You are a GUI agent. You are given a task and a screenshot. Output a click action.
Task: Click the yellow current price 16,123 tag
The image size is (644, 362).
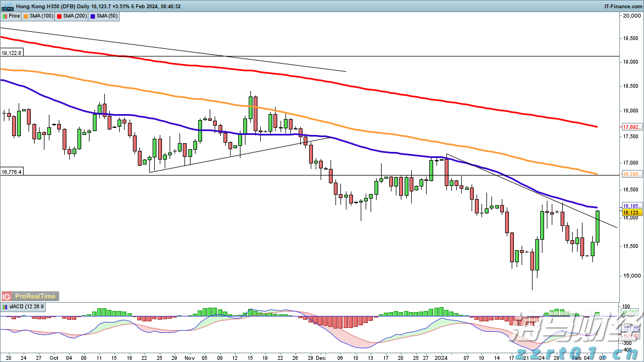pyautogui.click(x=630, y=212)
